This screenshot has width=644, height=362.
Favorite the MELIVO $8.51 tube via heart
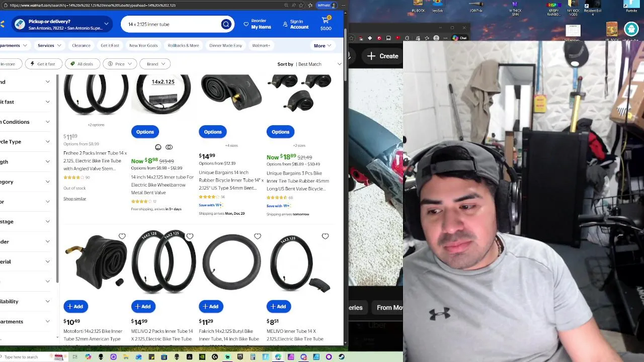coord(325,236)
